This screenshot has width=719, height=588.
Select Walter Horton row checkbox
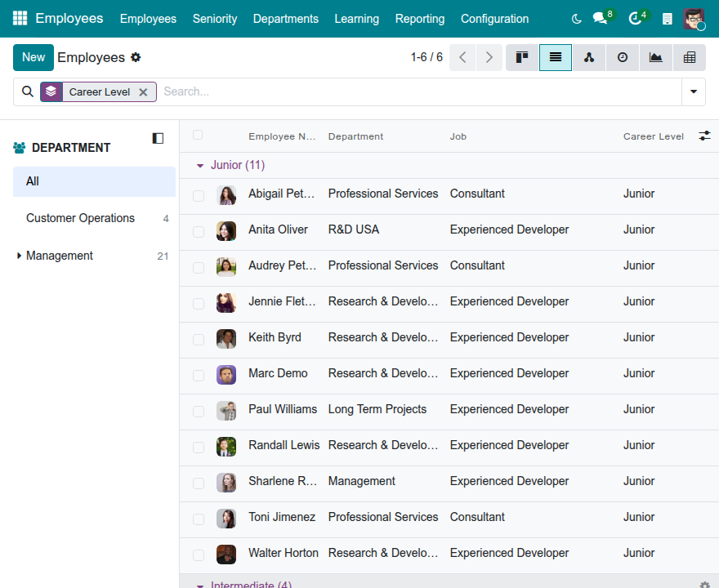tap(199, 555)
